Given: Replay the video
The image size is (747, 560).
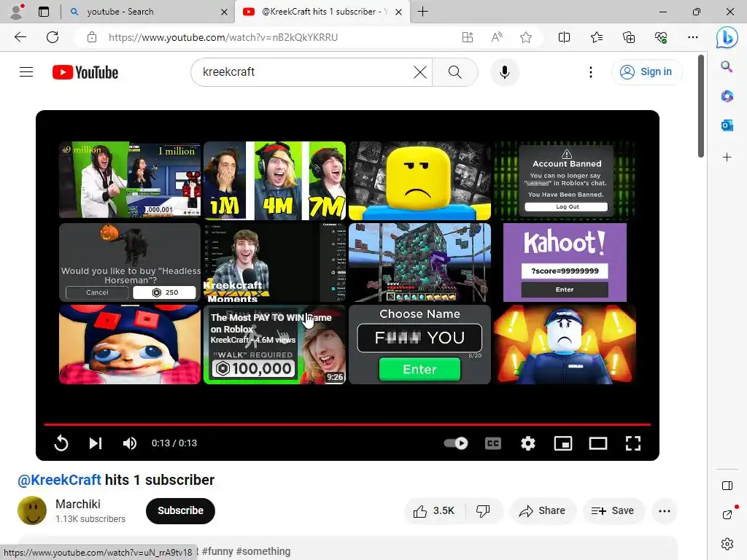Looking at the screenshot, I should coord(61,443).
